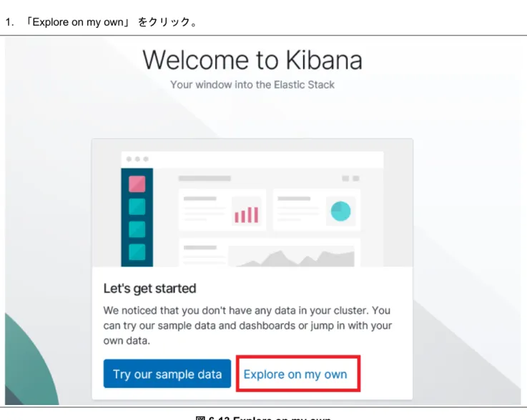This screenshot has height=420, width=527.
Task: Click the pink square sidebar icon in illustration
Action: coord(137,184)
